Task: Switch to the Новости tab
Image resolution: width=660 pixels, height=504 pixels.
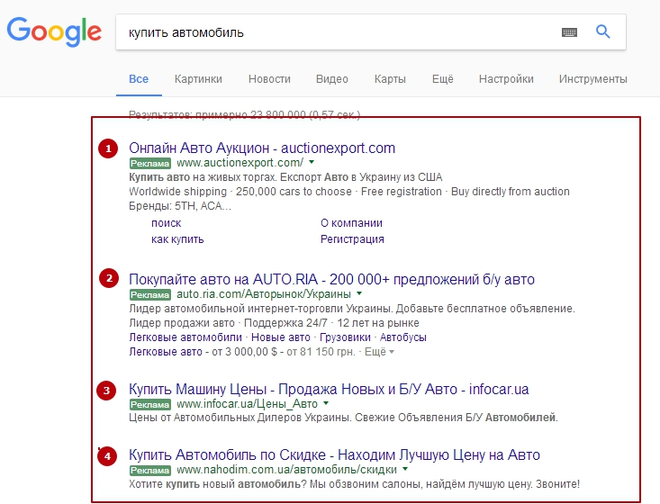Action: pyautogui.click(x=269, y=79)
